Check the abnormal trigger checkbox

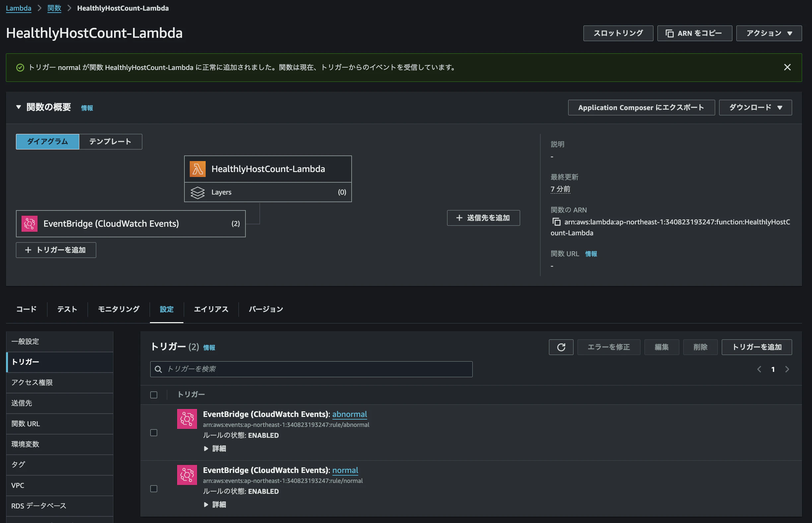click(154, 433)
